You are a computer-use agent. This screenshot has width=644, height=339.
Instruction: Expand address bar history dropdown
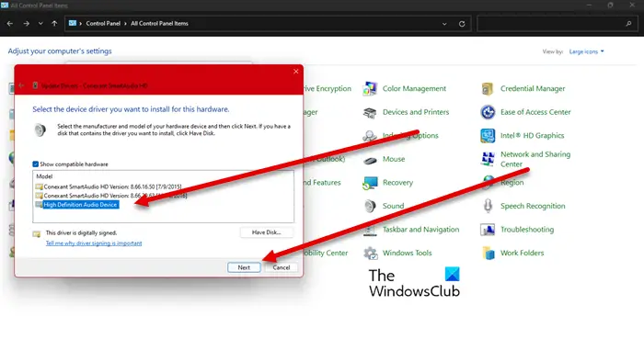click(x=444, y=24)
